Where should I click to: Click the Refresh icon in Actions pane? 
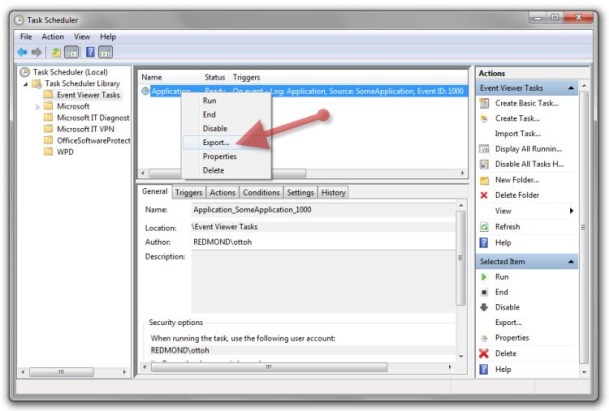(x=484, y=226)
